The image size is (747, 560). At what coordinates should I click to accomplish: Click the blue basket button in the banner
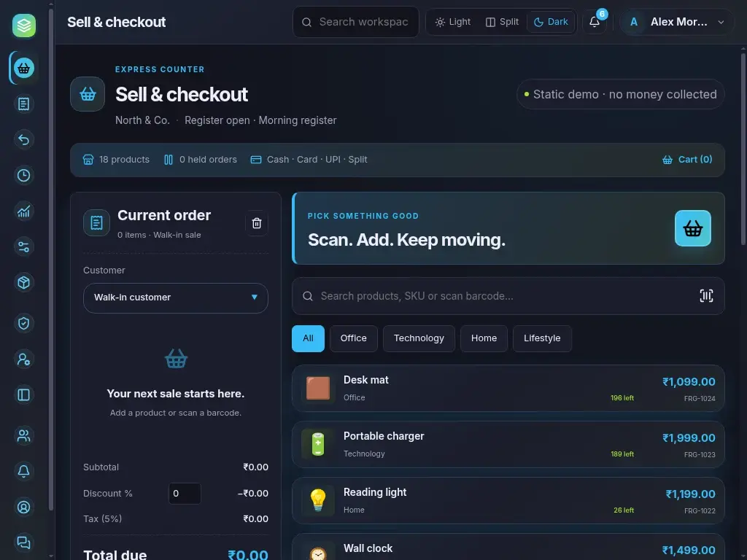point(693,228)
